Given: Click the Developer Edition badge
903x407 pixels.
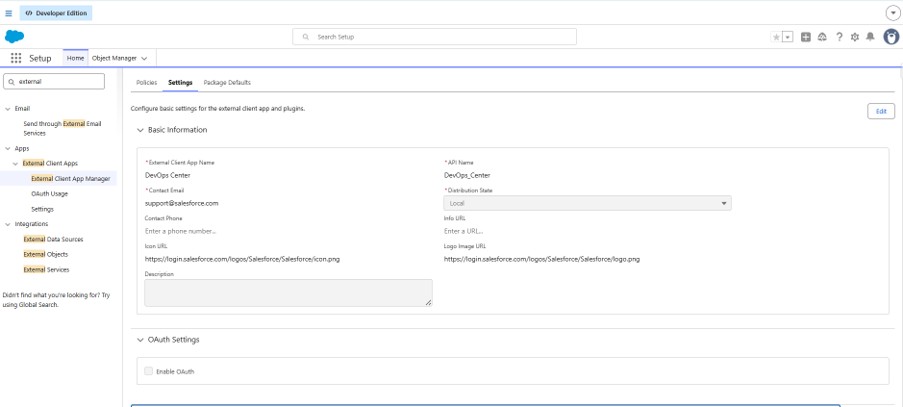Looking at the screenshot, I should tap(56, 13).
